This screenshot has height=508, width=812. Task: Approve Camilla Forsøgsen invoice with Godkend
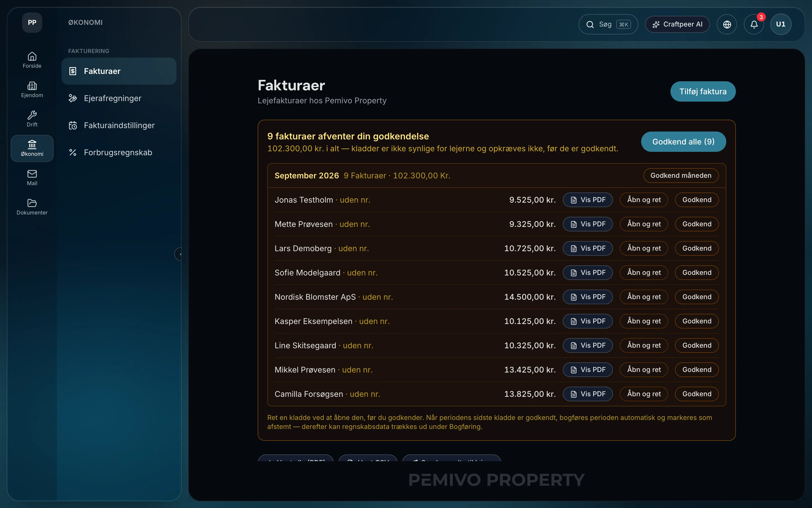tap(697, 394)
